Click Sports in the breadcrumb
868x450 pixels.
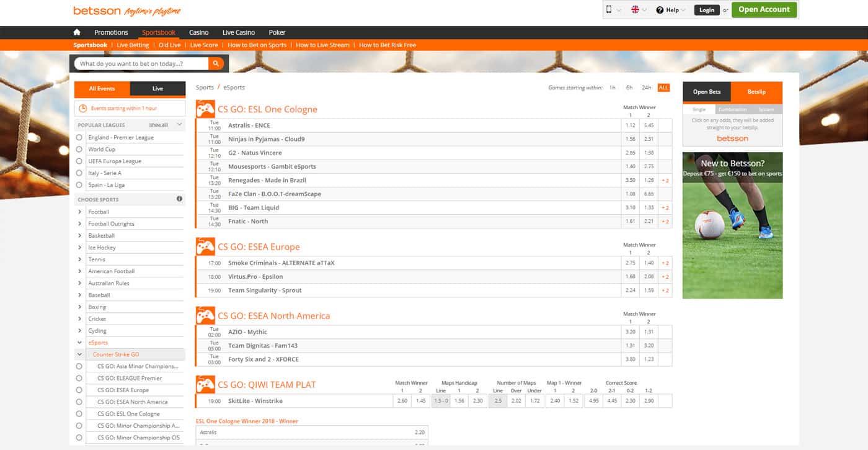[x=205, y=88]
